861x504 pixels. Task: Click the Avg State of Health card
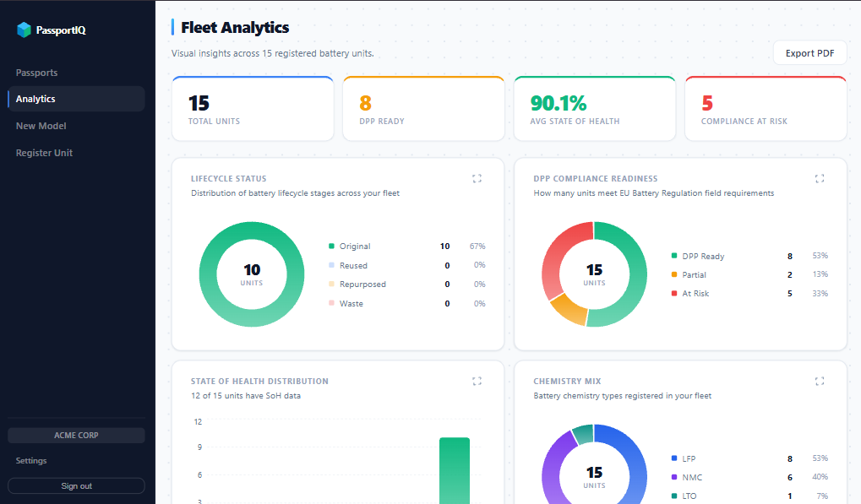coord(595,109)
